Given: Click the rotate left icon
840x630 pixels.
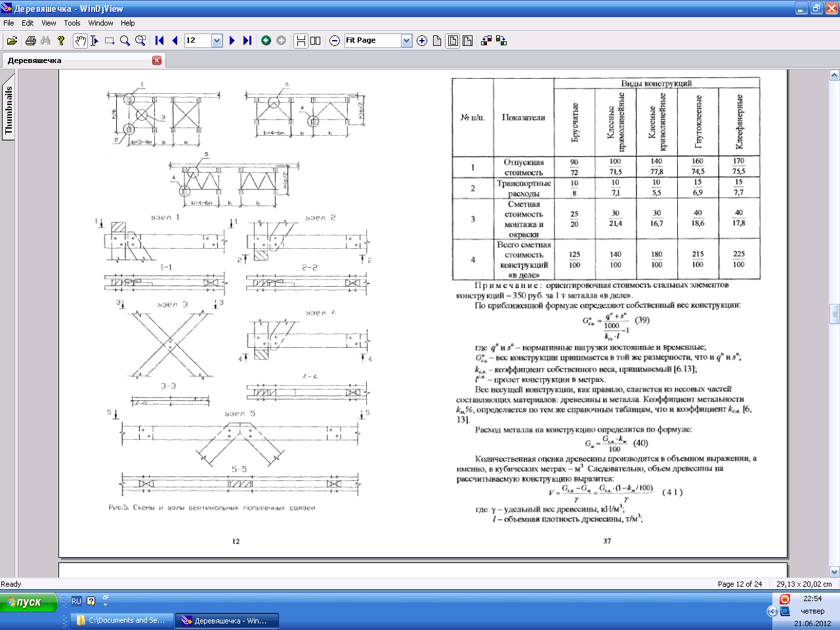Looking at the screenshot, I should (486, 41).
